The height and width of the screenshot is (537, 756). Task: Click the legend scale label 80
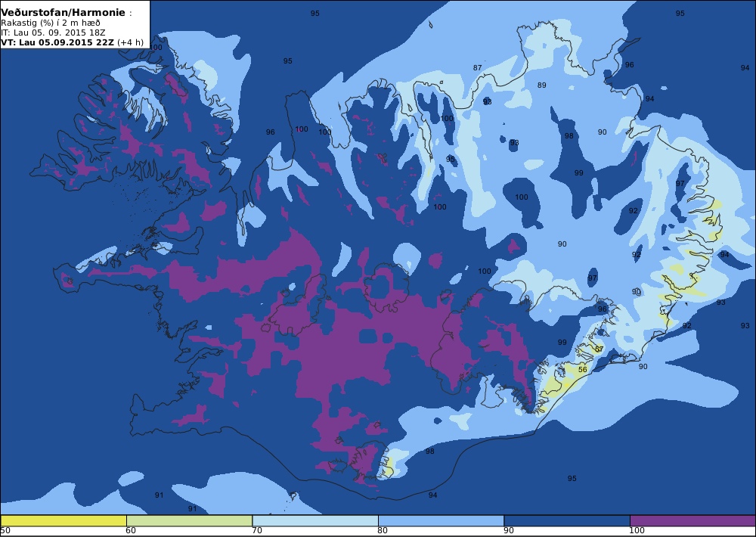(383, 531)
